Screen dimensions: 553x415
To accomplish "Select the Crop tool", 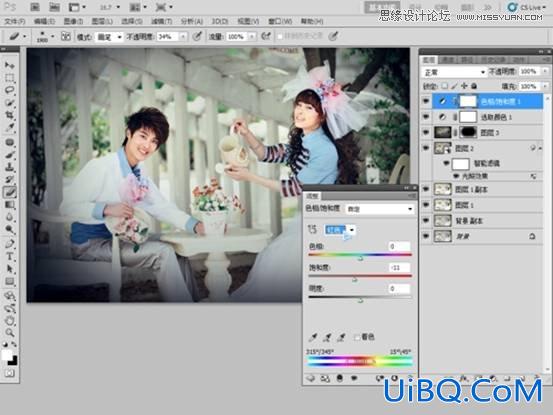I will [x=9, y=115].
